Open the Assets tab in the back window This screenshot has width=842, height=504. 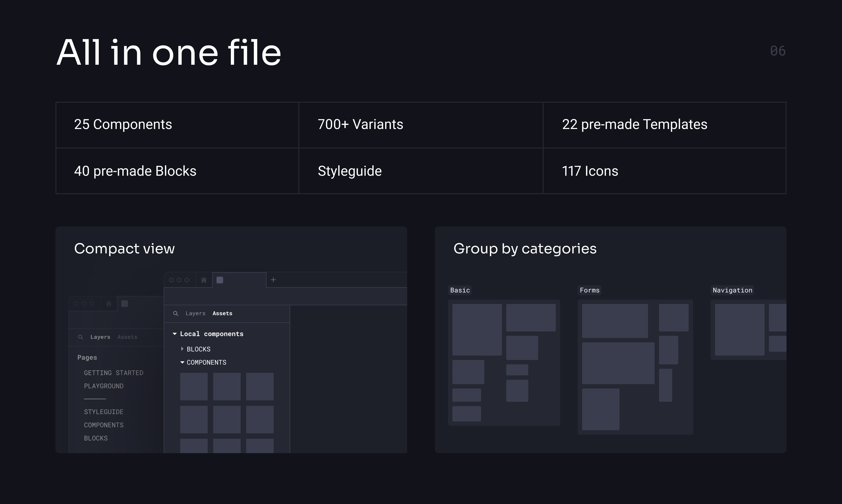(127, 337)
